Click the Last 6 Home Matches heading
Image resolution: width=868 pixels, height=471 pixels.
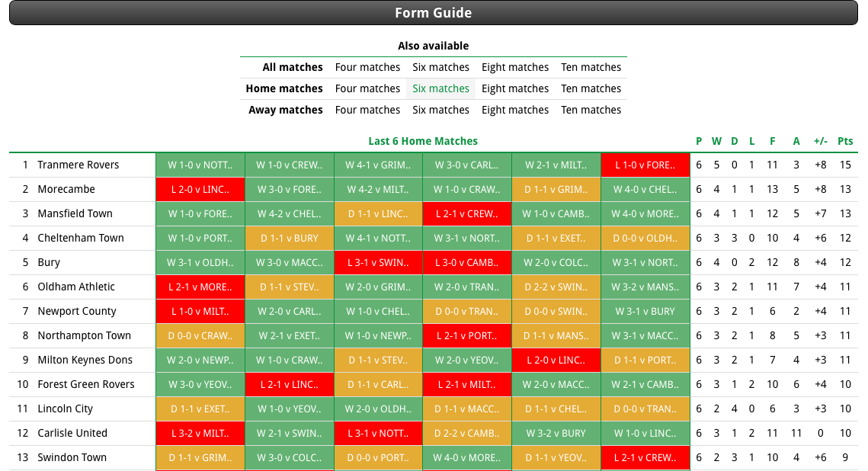pos(423,141)
